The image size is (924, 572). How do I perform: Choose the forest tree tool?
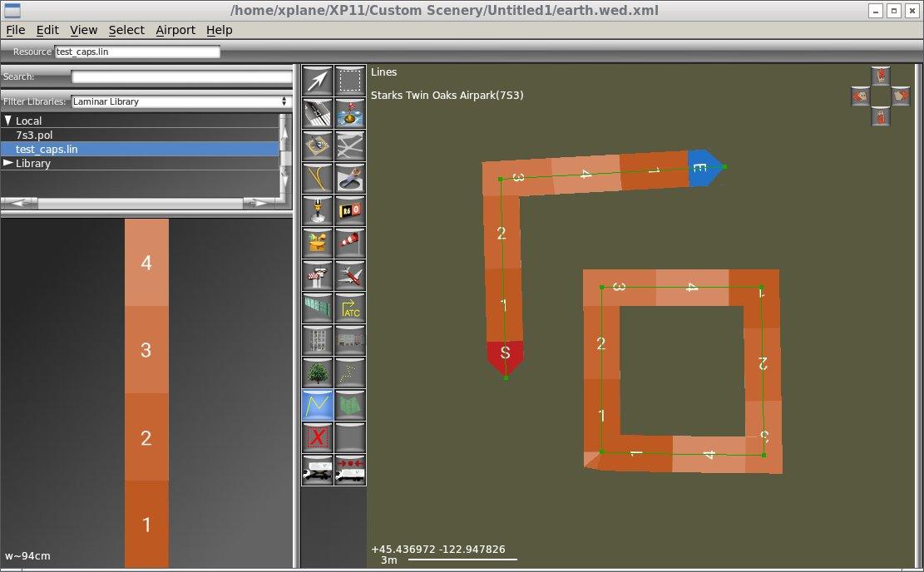(317, 372)
